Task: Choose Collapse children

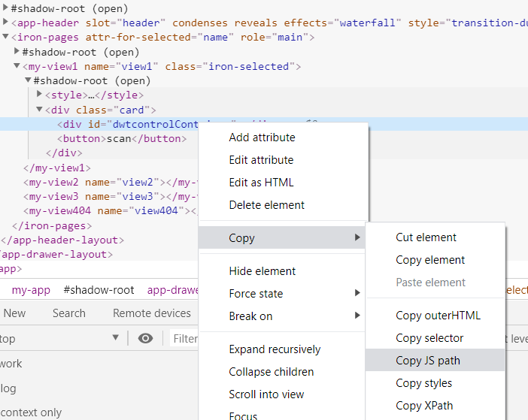Action: pos(272,372)
